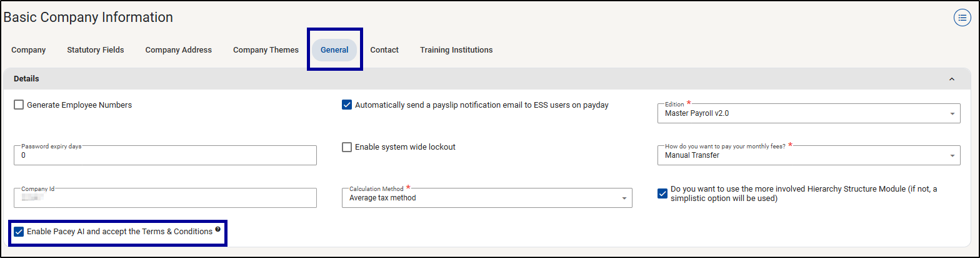Click the Pacey AI help question mark icon

point(217,230)
